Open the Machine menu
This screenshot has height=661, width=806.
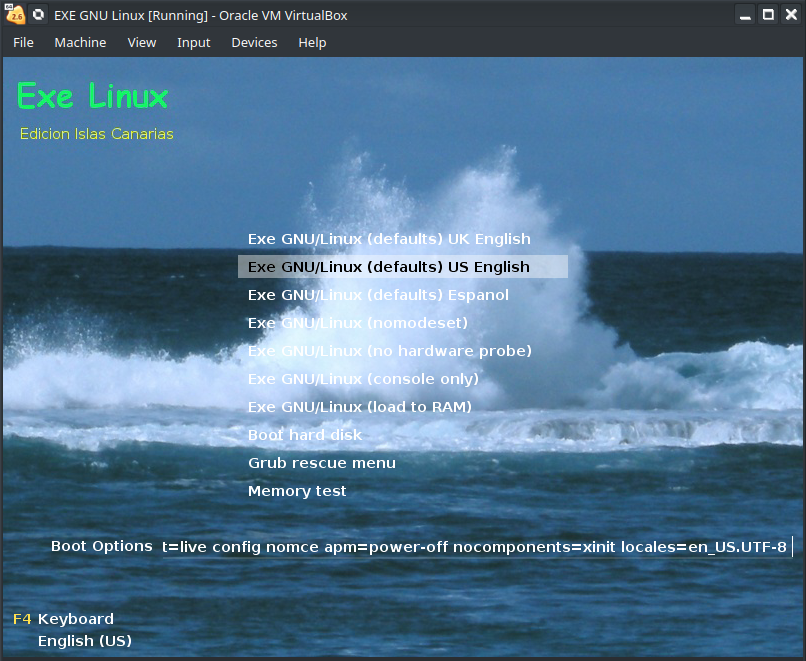tap(80, 43)
